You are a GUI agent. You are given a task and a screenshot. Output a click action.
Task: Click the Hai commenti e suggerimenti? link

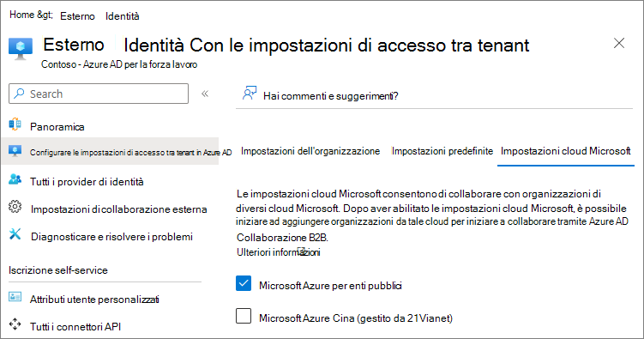point(331,96)
